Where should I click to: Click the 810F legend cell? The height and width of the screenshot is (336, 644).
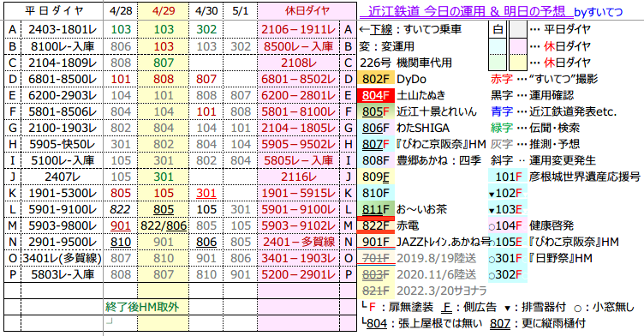(375, 193)
